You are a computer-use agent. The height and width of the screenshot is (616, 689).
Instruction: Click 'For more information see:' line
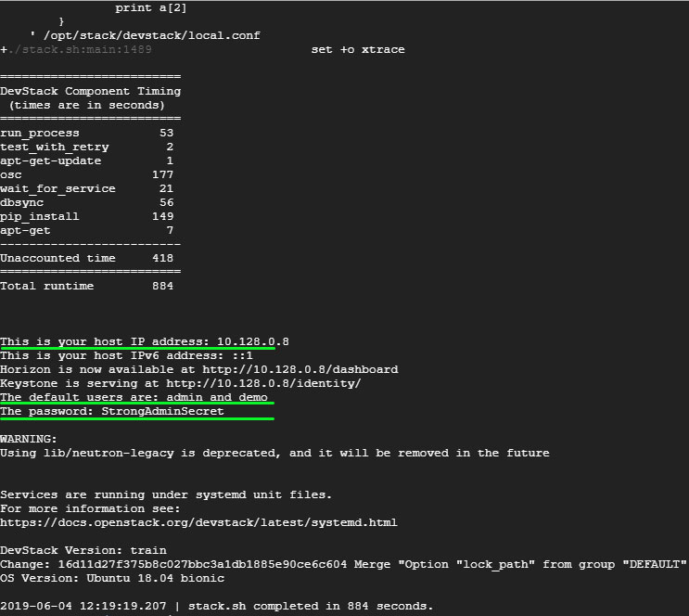(90, 508)
